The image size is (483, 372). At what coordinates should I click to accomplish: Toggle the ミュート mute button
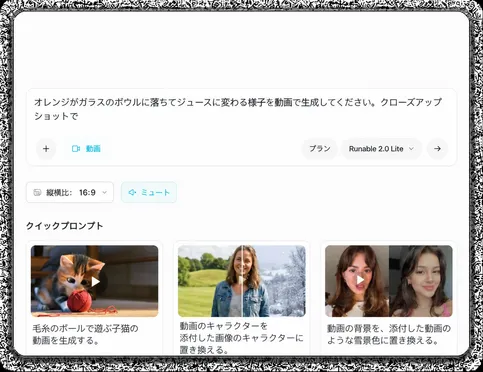pos(149,192)
